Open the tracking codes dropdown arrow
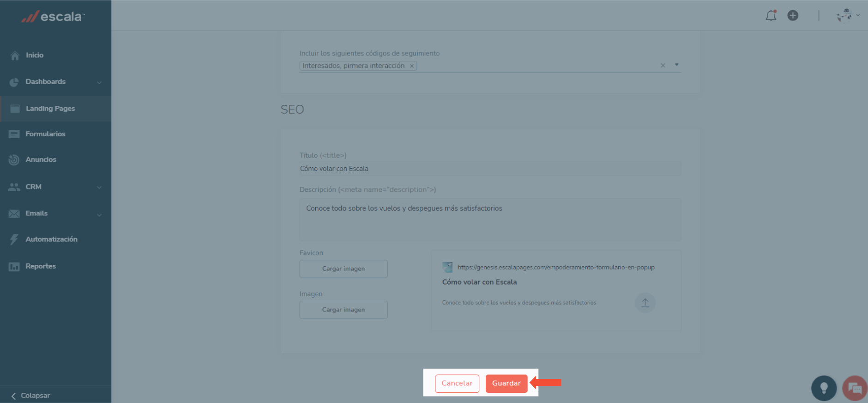 click(676, 65)
